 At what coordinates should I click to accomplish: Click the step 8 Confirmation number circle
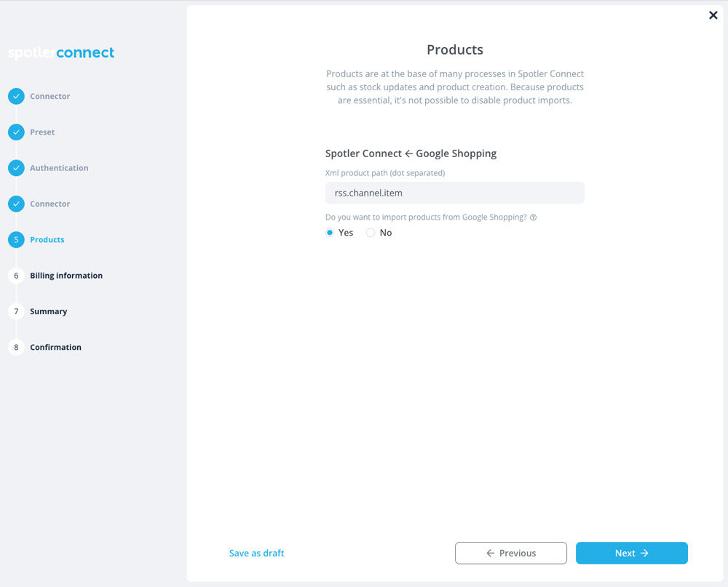pyautogui.click(x=16, y=347)
